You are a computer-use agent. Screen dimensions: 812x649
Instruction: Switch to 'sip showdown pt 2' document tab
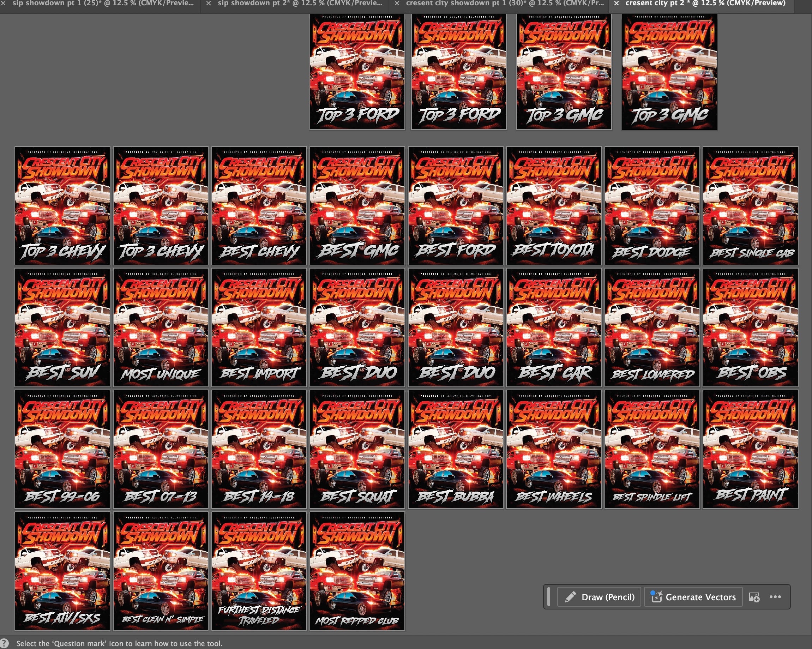[x=299, y=4]
